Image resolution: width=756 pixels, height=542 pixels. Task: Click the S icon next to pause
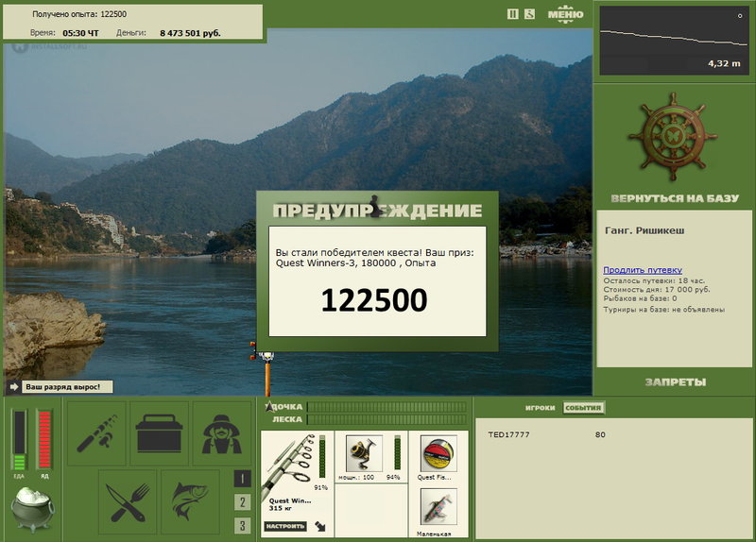[x=529, y=14]
